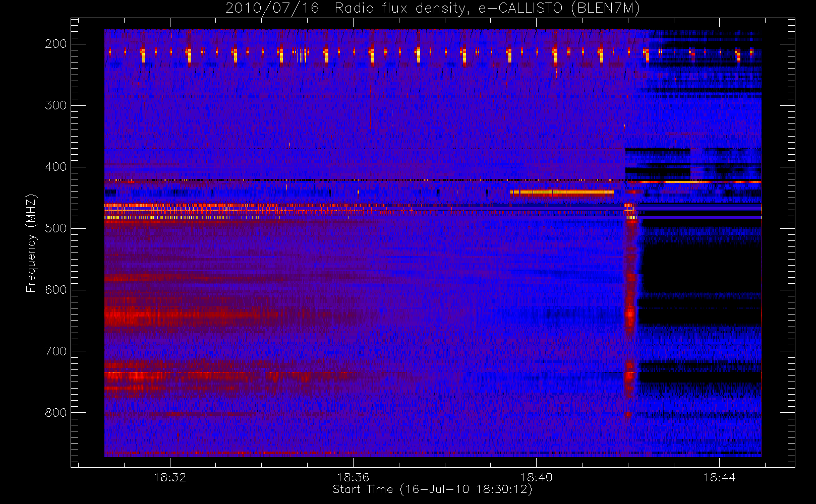This screenshot has width=816, height=504.
Task: Click the 300 frequency tick label
Action: coord(56,105)
